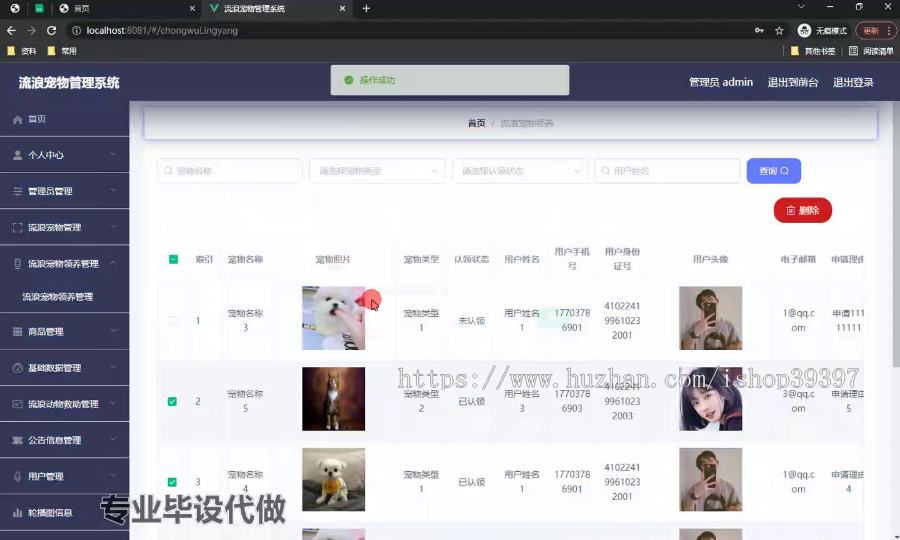Uncheck the row 2 checkbox for 宠物名称5
Viewport: 900px width, 540px height.
click(x=172, y=401)
